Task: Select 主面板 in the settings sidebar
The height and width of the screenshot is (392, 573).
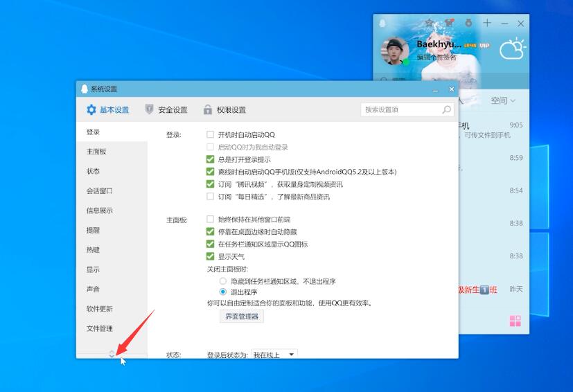Action: click(112, 152)
